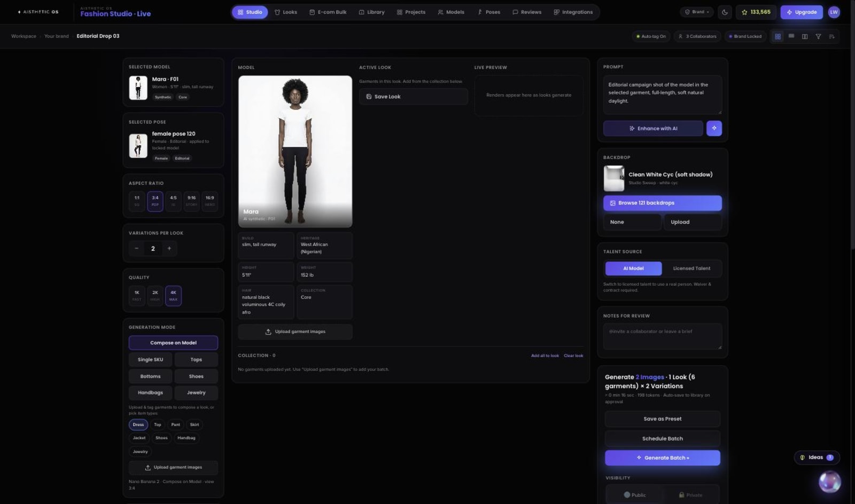Toggle dark mode with the moon icon
Viewport: 855px width, 504px height.
click(x=725, y=12)
